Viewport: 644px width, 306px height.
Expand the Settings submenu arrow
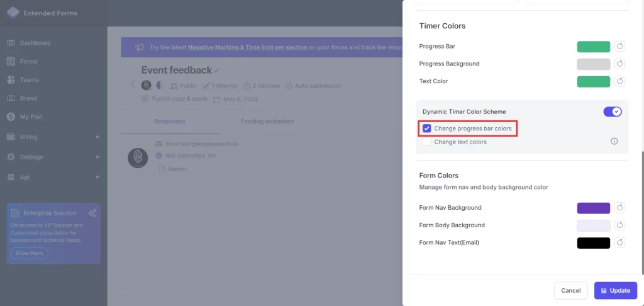tap(97, 157)
